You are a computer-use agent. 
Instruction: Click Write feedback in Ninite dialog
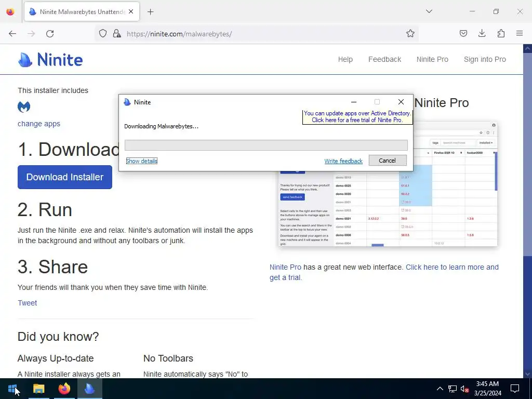(x=343, y=161)
